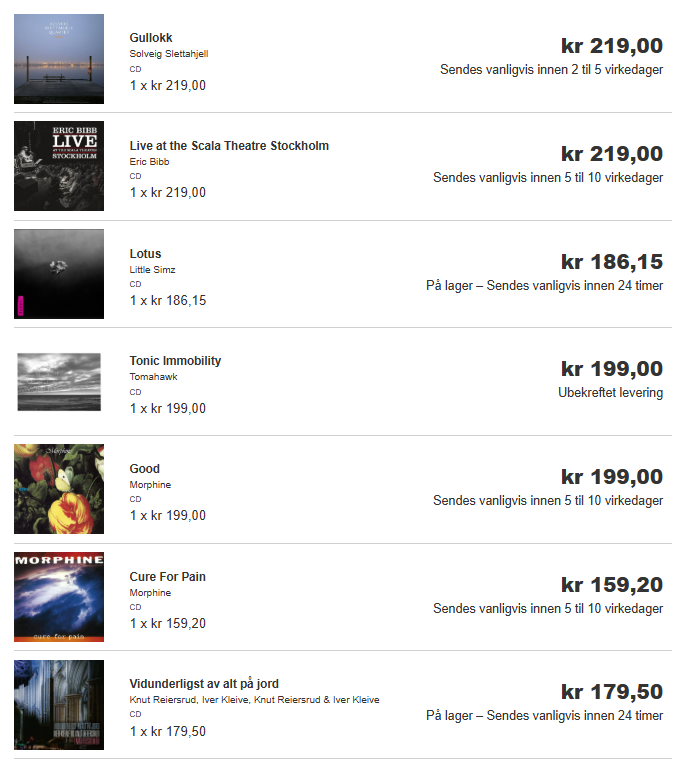This screenshot has height=763, width=688.
Task: Click the Ubekreftet levering delivery status
Action: point(610,393)
